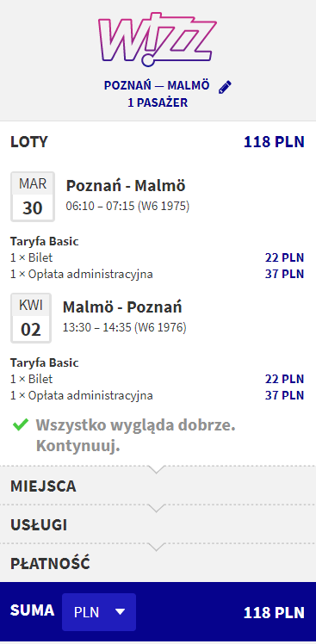Click the Wizz Air logo
The image size is (316, 644).
tap(157, 38)
